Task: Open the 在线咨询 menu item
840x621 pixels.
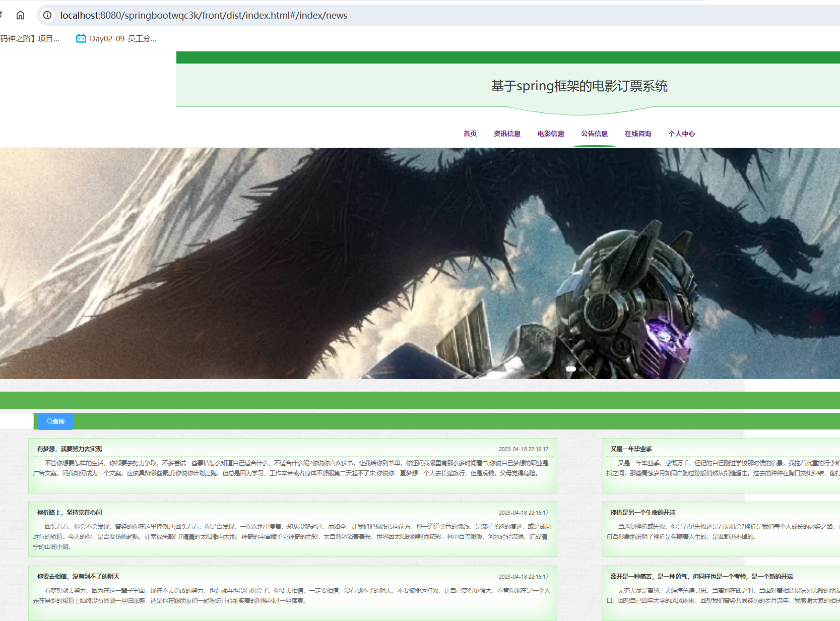Action: click(x=638, y=134)
